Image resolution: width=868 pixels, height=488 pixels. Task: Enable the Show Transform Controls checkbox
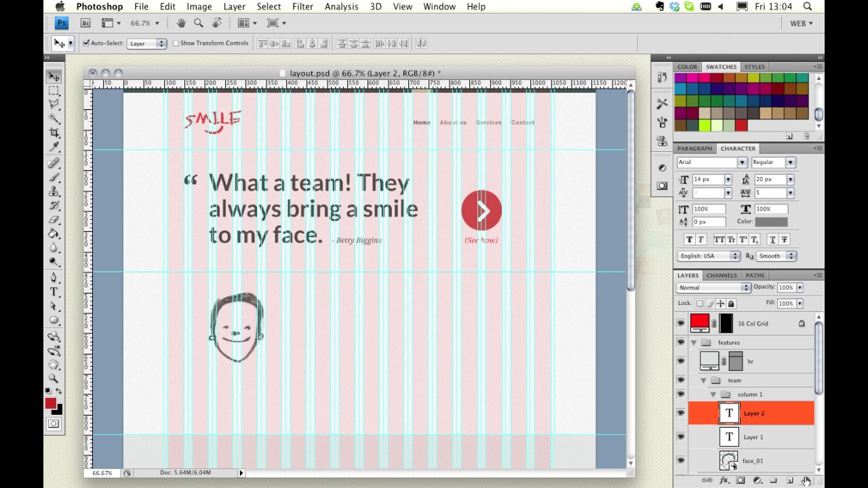[x=176, y=43]
